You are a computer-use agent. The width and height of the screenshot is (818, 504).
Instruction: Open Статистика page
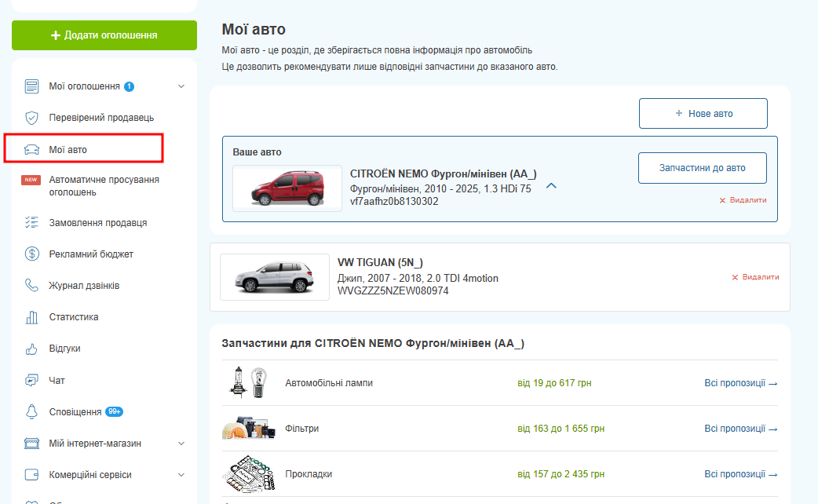click(74, 316)
